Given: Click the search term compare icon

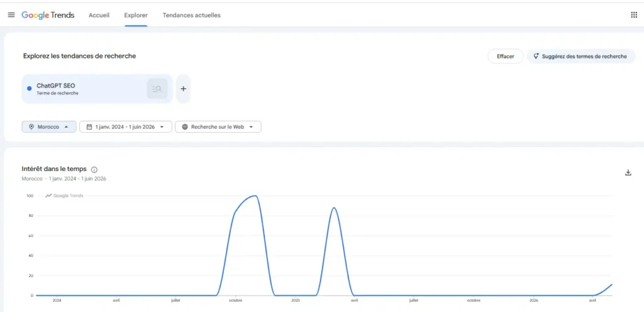Looking at the screenshot, I should pos(157,89).
